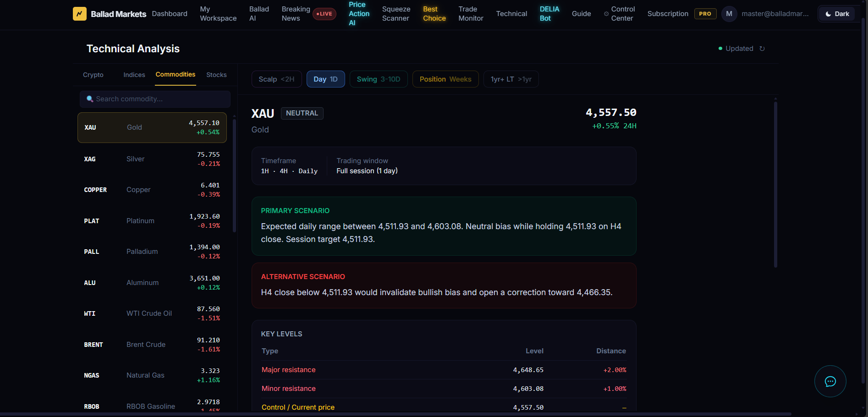This screenshot has height=417, width=868.
Task: Open DELIA Bot
Action: tap(549, 14)
